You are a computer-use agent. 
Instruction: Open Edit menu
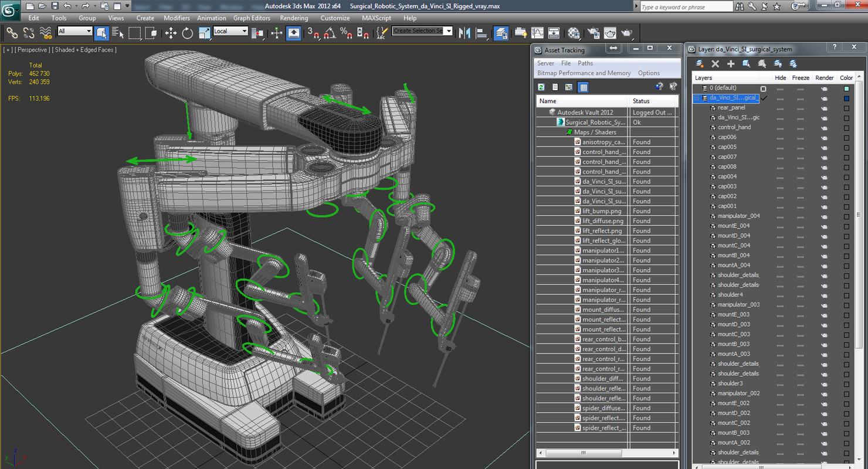click(34, 18)
